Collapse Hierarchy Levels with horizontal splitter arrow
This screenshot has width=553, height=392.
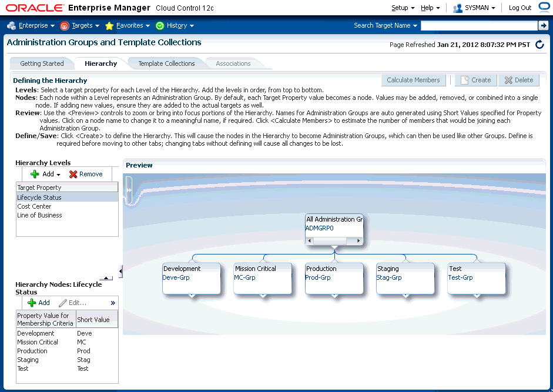(x=106, y=278)
